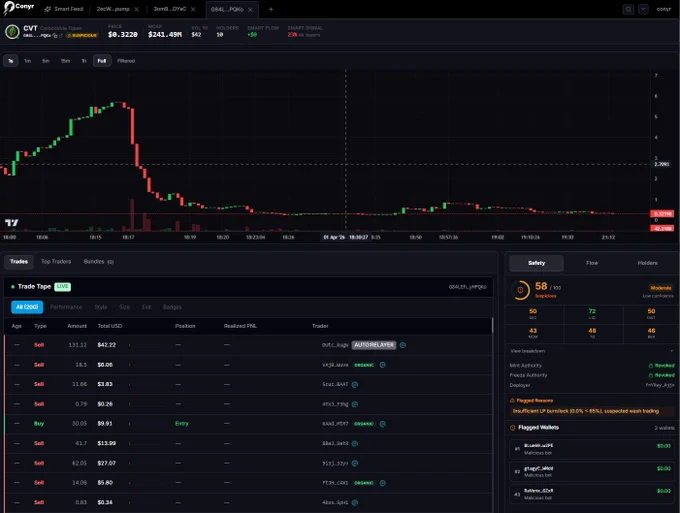The image size is (680, 513).
Task: Click the TradingView logo on chart
Action: click(12, 222)
